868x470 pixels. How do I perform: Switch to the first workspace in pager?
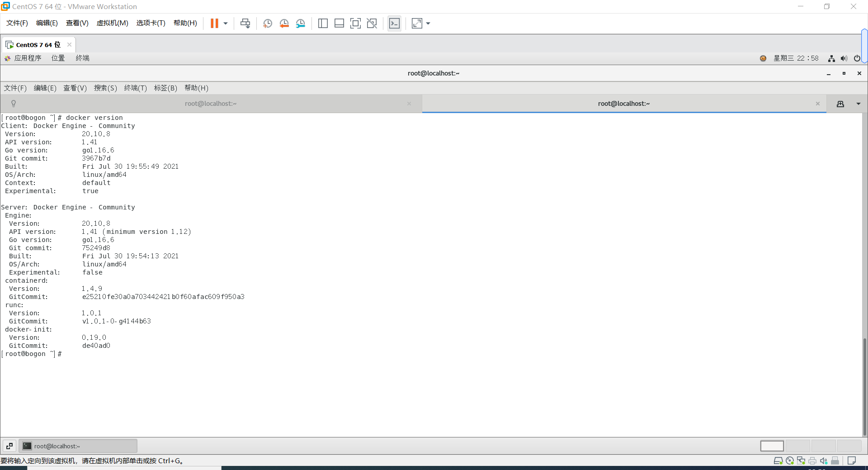click(772, 446)
